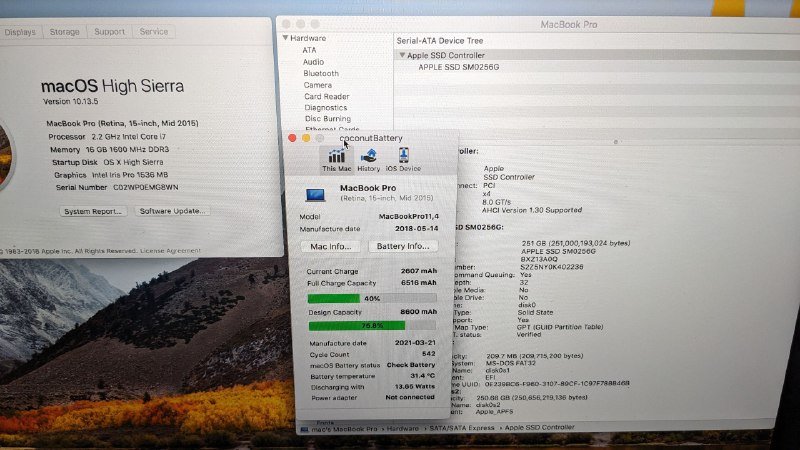Click Power adapter Not connected text
800x450 pixels.
point(410,397)
